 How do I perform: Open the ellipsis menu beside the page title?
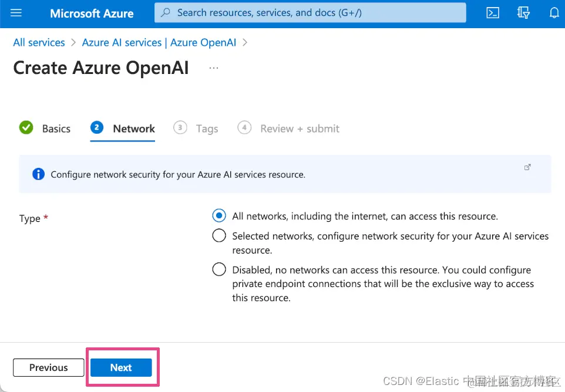(214, 67)
